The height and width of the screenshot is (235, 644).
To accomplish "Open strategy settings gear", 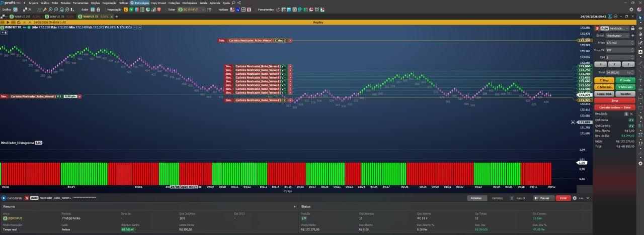I will (575, 198).
